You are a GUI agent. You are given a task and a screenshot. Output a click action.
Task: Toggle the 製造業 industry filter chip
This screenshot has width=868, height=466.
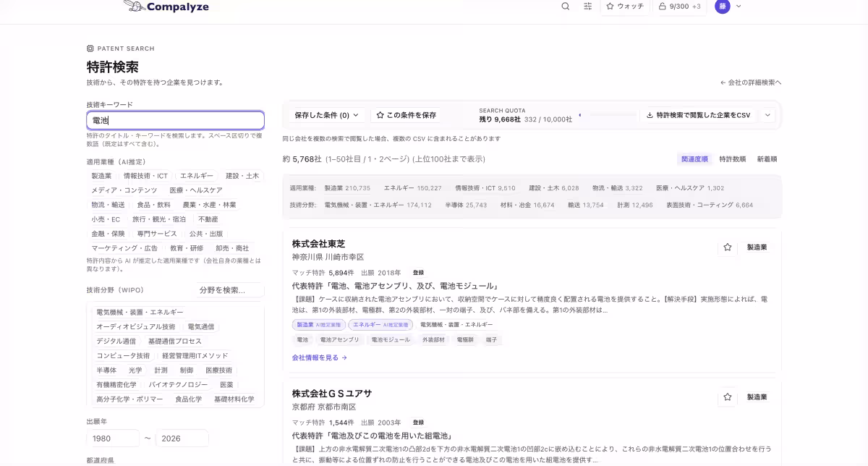click(101, 176)
